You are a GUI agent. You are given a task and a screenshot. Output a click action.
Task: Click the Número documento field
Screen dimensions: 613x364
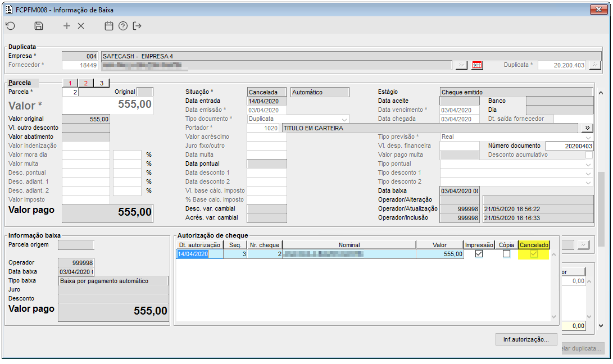(x=570, y=146)
